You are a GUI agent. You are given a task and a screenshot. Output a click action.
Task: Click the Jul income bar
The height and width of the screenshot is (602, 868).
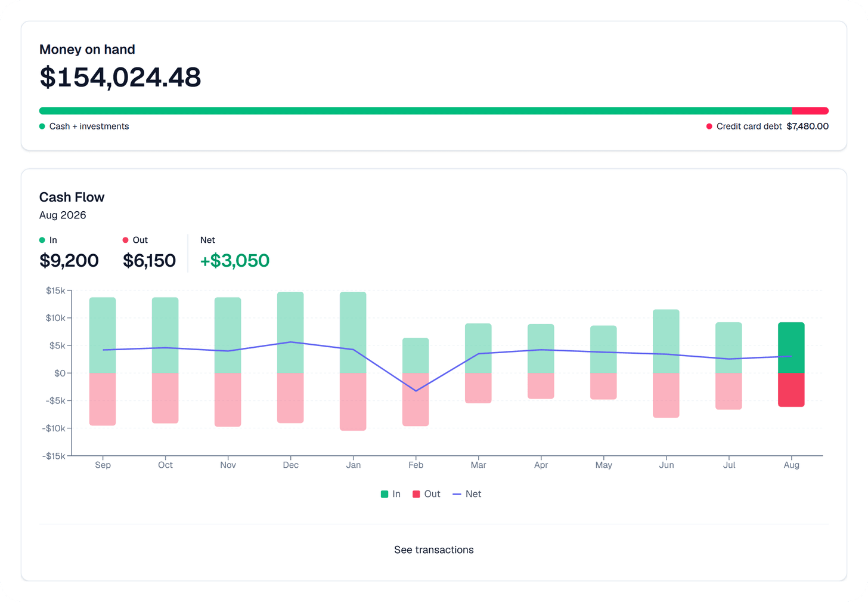728,348
